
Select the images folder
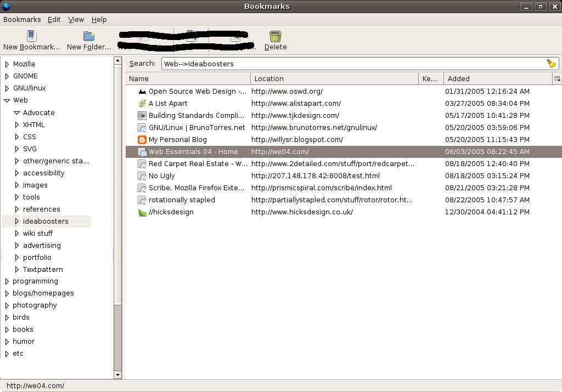click(x=35, y=185)
